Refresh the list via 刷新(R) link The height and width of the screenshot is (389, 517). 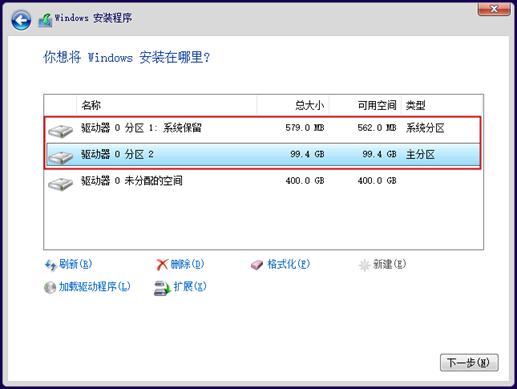point(75,264)
